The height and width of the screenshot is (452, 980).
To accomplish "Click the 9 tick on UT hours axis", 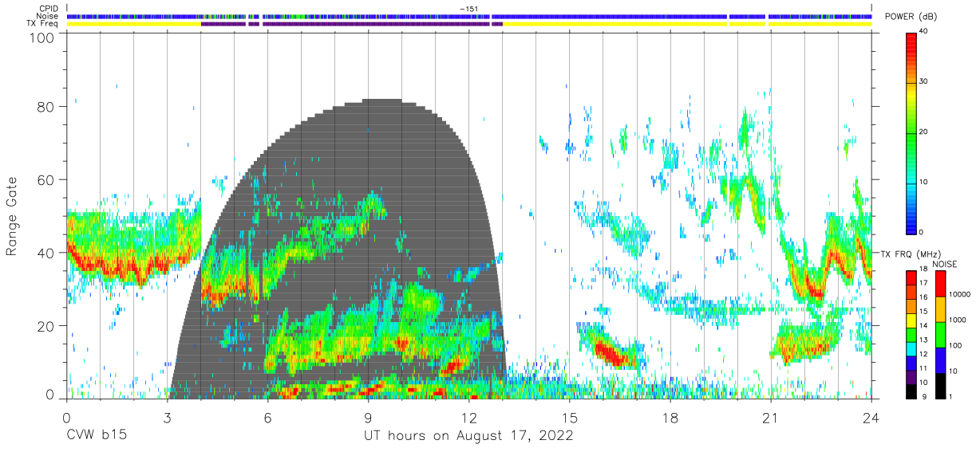I will point(369,417).
